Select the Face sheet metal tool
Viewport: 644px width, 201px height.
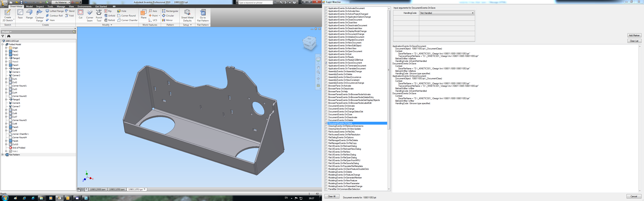20,14
